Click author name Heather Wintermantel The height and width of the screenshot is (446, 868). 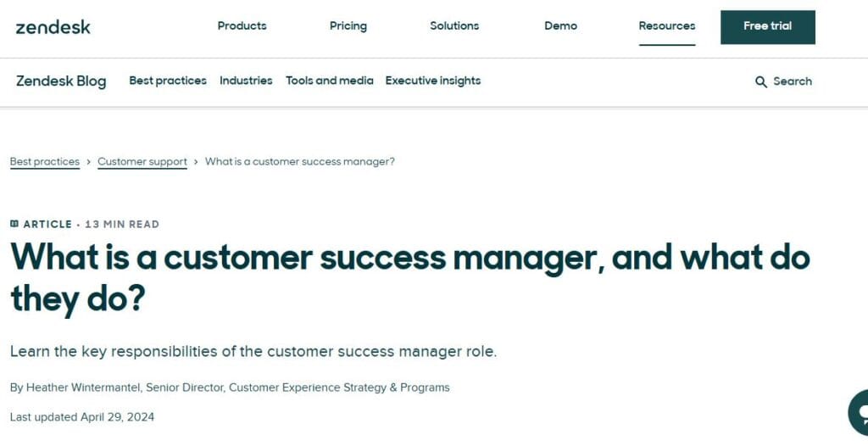pos(83,387)
